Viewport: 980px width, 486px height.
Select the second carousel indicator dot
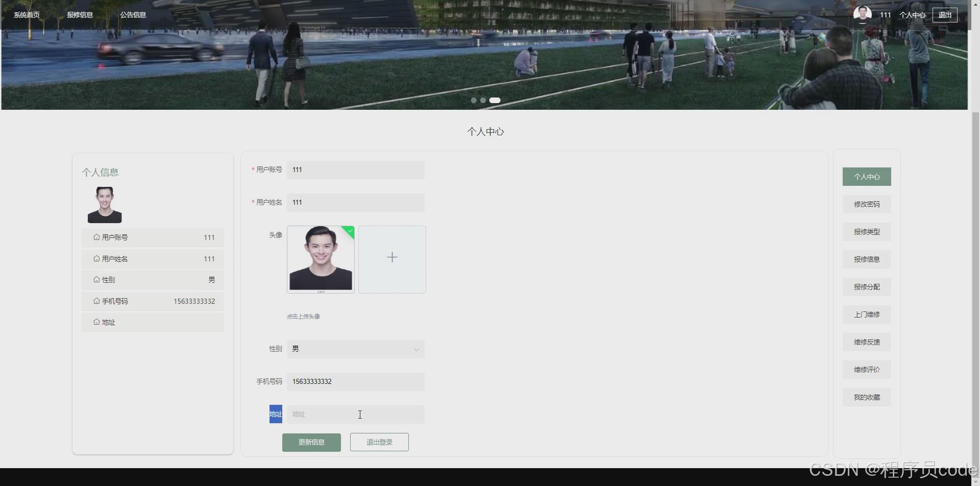483,100
